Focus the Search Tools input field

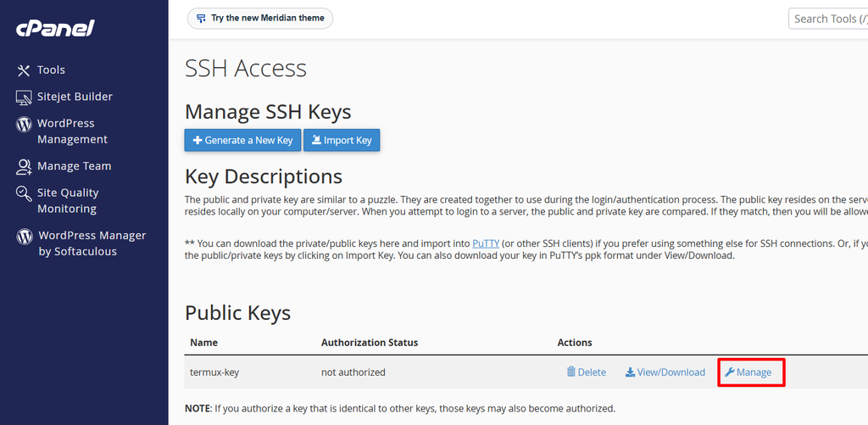[x=828, y=19]
